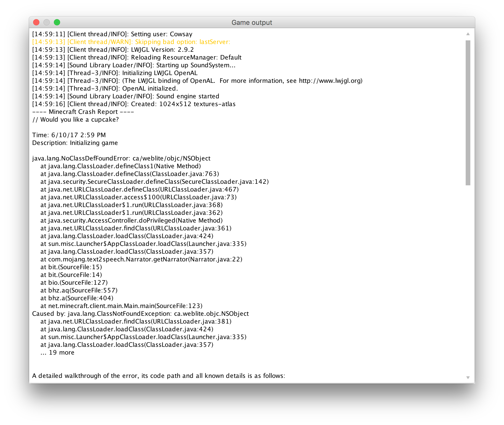Click the '1024x512 textures-atlas' line
This screenshot has width=504, height=425.
pyautogui.click(x=134, y=104)
